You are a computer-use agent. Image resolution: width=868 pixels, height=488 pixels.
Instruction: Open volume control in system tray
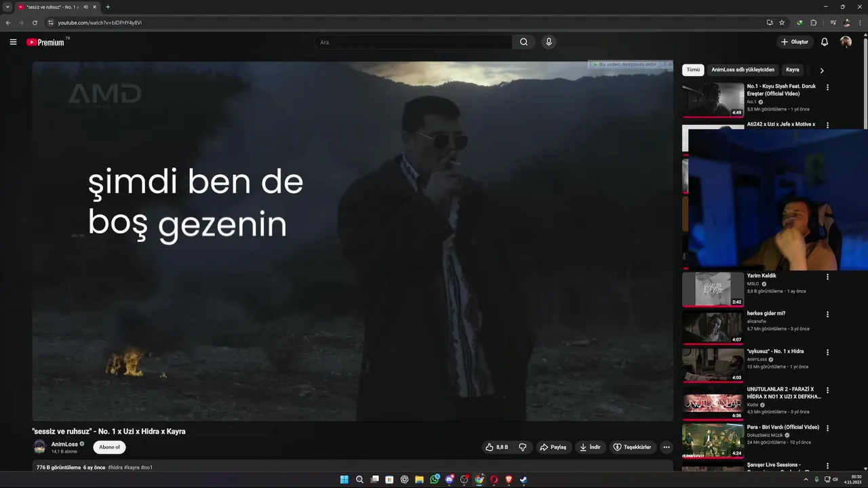(x=835, y=480)
